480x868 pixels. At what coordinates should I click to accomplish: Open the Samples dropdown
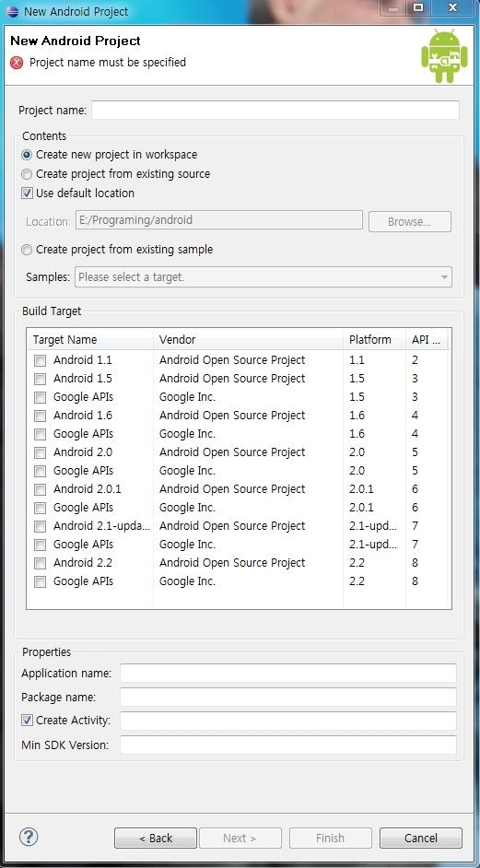263,276
